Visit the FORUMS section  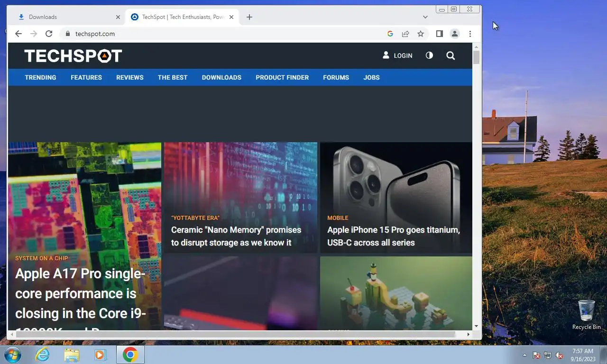[x=336, y=77]
